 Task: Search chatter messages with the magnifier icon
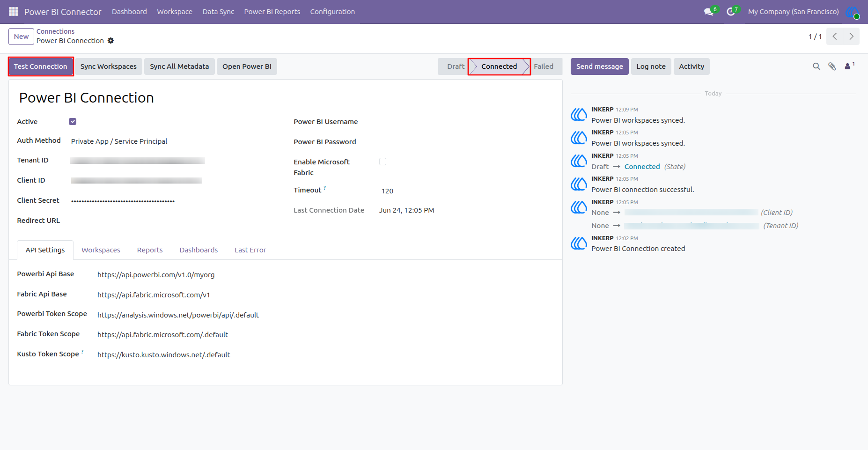point(817,66)
